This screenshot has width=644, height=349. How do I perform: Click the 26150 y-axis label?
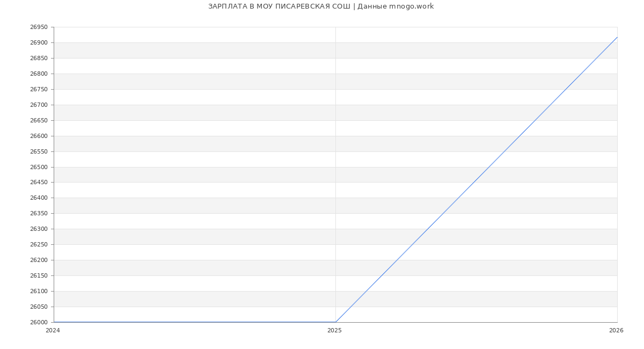tap(39, 276)
